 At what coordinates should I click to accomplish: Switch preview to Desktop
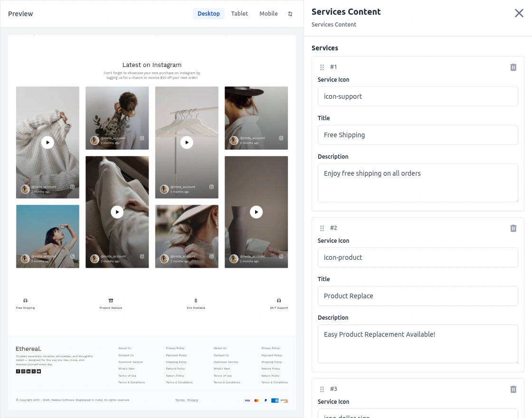[x=209, y=14]
